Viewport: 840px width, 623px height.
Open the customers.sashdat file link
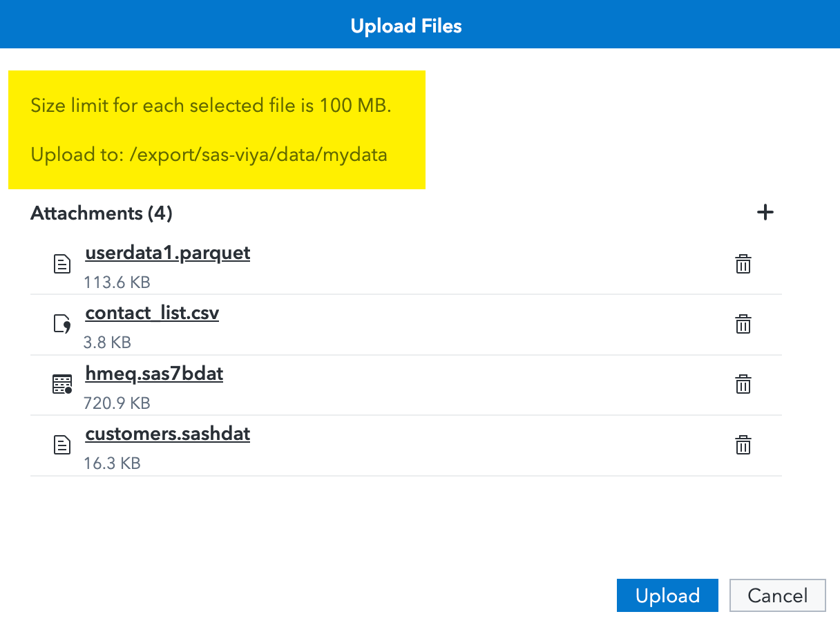[x=167, y=434]
